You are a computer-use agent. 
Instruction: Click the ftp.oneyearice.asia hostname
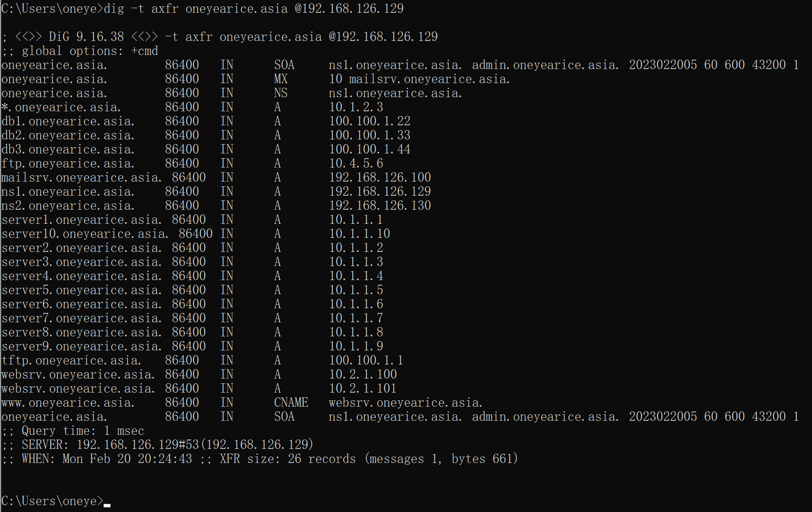68,163
